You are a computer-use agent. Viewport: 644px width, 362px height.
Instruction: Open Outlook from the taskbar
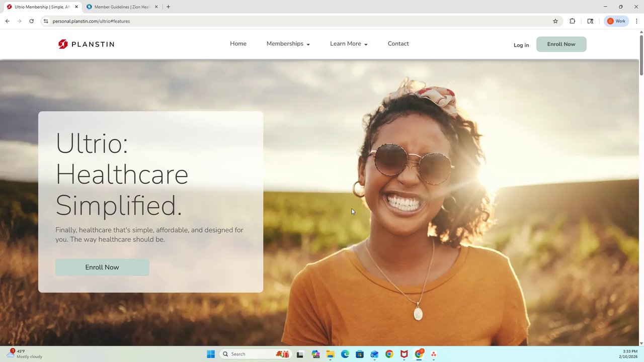[x=374, y=354]
